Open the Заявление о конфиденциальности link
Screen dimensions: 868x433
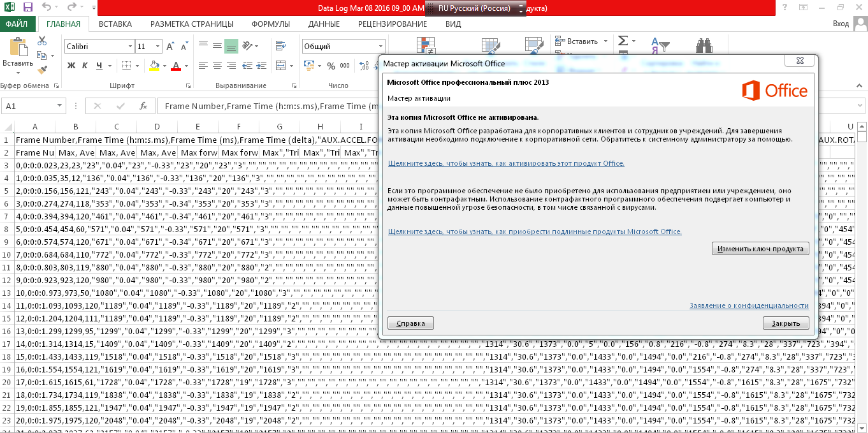pyautogui.click(x=749, y=306)
